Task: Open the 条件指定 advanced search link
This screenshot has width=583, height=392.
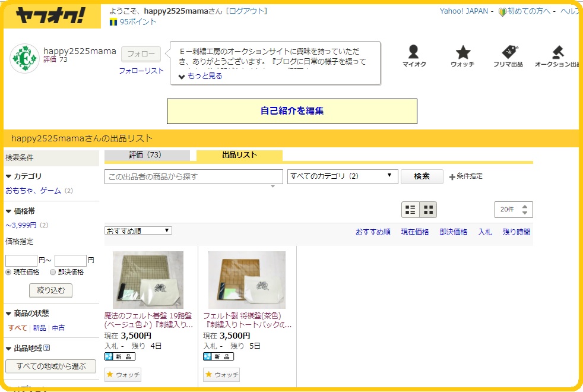Action: 470,176
